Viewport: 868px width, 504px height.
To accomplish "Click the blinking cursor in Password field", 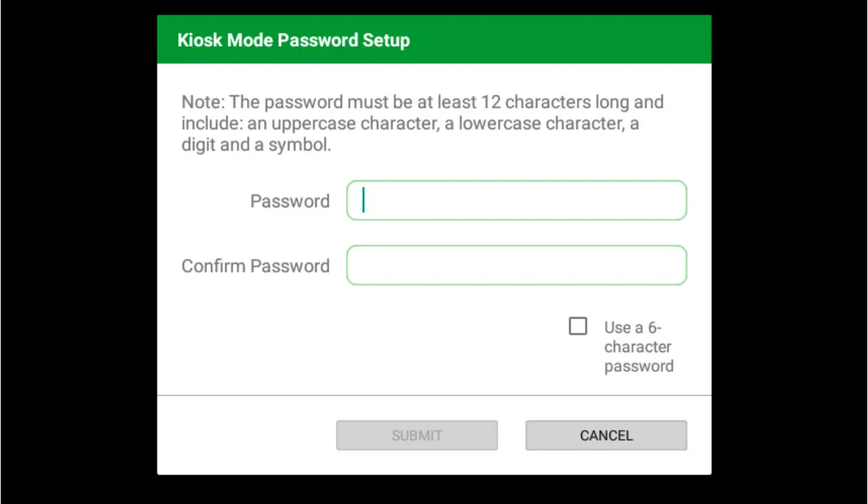I will click(363, 200).
